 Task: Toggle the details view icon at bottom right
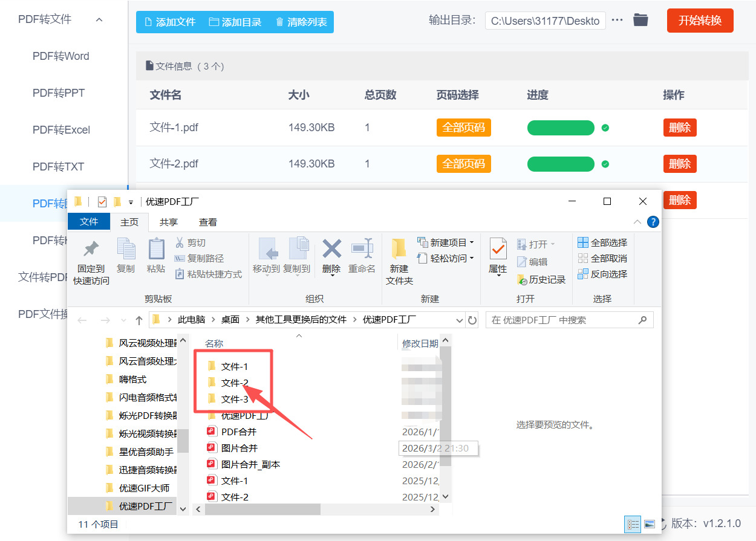[633, 524]
